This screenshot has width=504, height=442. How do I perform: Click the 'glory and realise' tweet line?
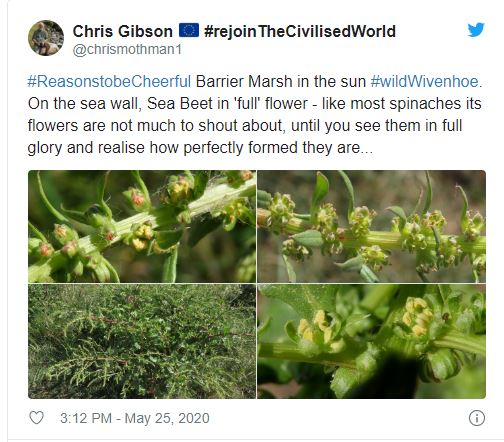click(x=200, y=148)
